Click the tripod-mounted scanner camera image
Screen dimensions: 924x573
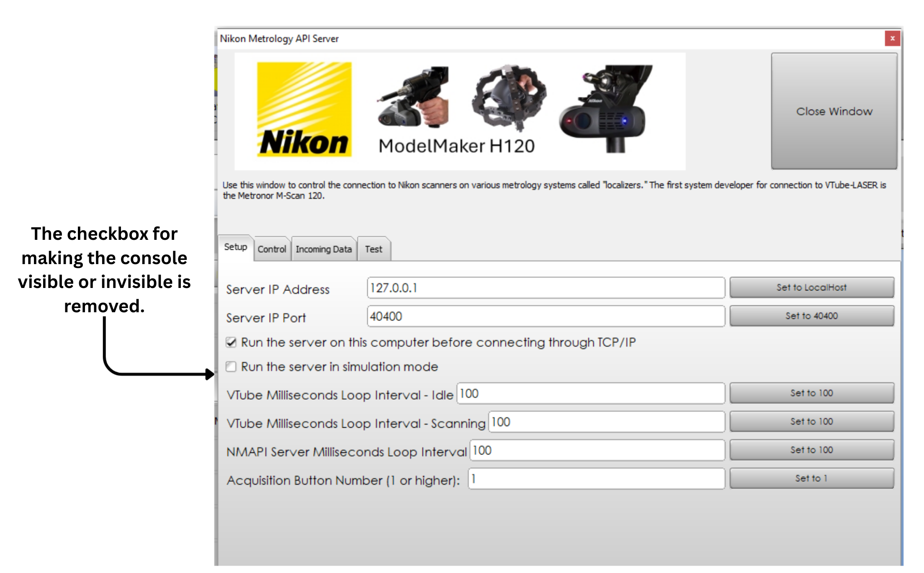tap(605, 108)
